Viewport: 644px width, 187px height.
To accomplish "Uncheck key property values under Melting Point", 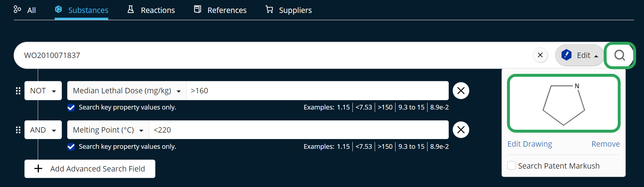I will (71, 147).
